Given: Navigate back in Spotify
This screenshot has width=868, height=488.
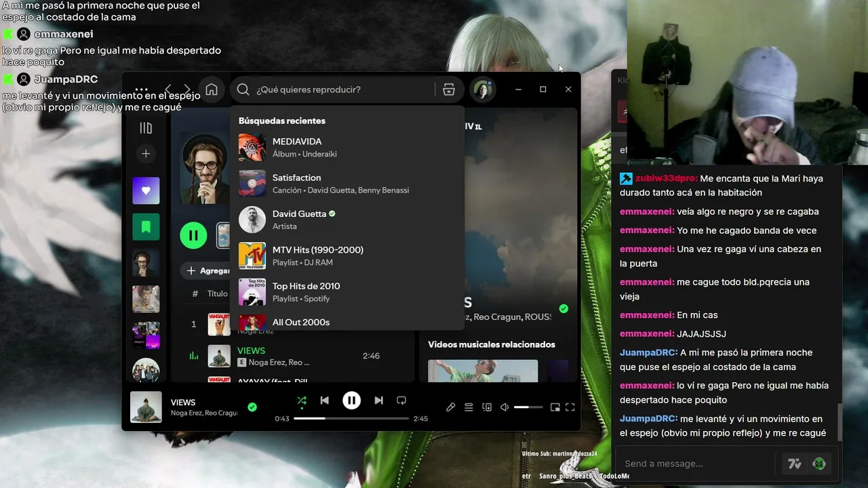Looking at the screenshot, I should (x=168, y=89).
